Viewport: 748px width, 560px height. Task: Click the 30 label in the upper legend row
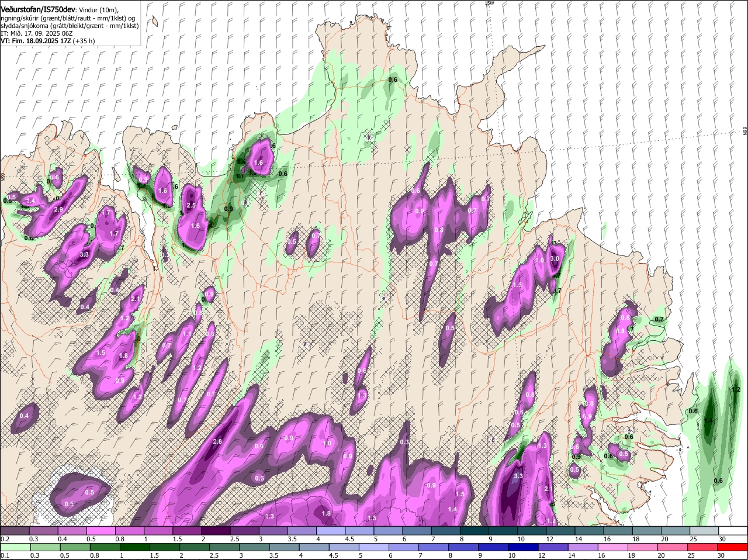coord(722,539)
